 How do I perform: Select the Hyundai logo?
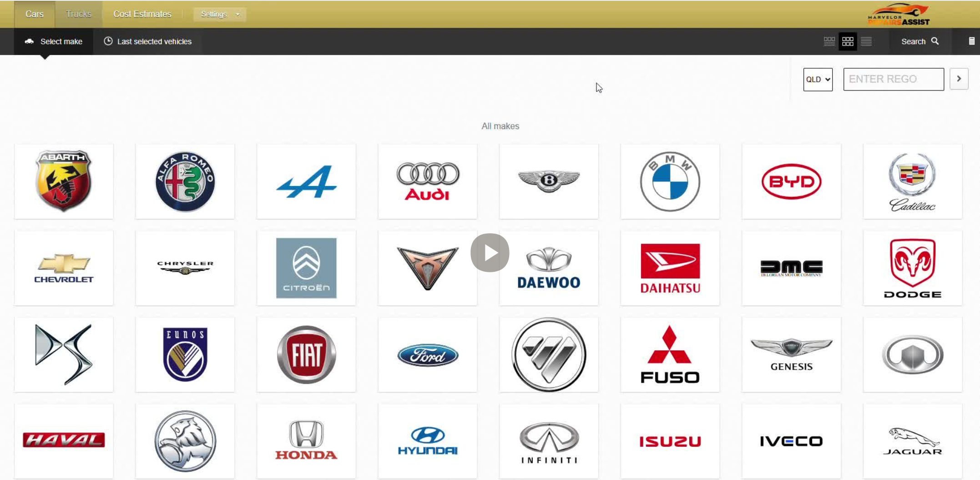[x=428, y=441]
